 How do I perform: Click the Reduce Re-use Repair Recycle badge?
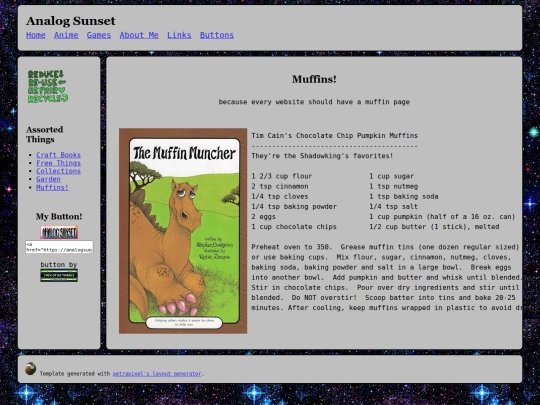(x=48, y=86)
